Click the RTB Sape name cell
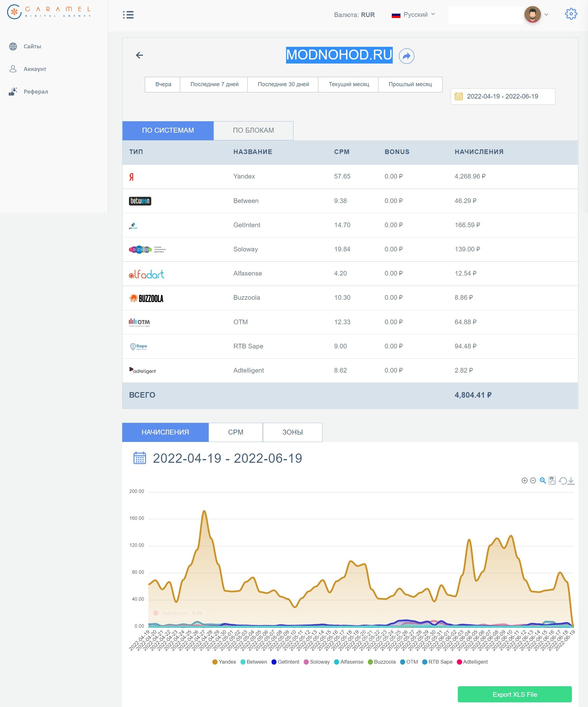This screenshot has height=707, width=588. click(x=248, y=346)
